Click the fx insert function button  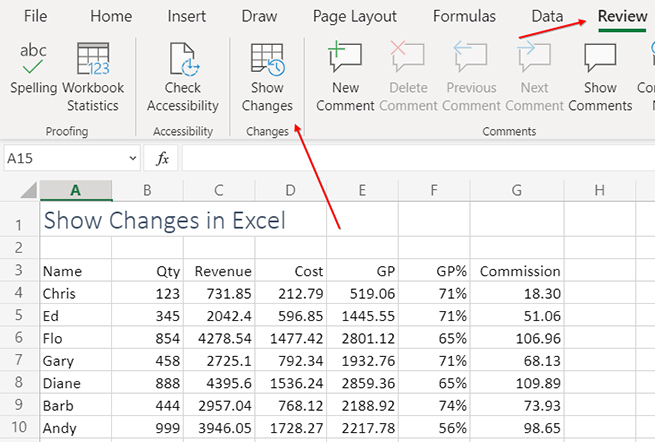click(162, 158)
